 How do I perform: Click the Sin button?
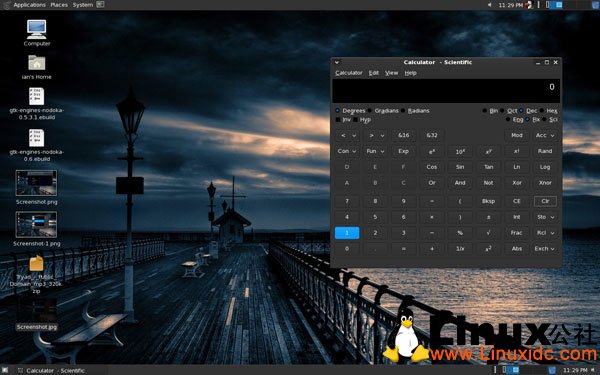tap(460, 167)
